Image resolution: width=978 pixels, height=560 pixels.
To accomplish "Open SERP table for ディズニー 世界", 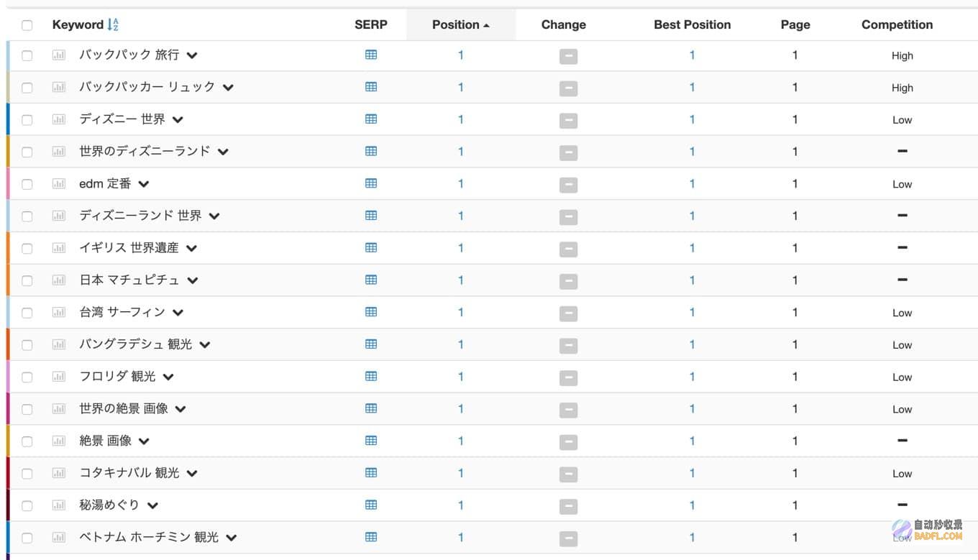I will [371, 119].
